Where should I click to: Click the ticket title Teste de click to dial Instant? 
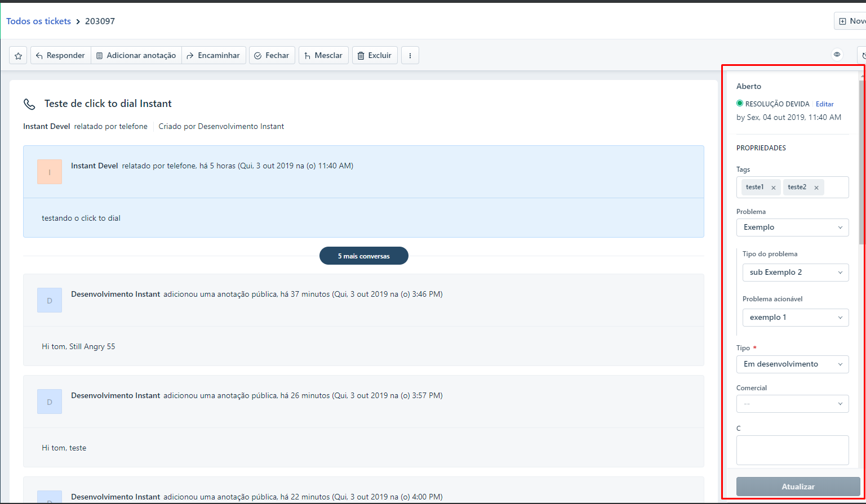click(108, 104)
